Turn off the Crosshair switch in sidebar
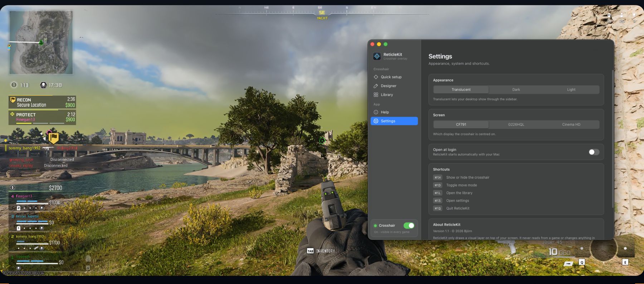 pos(409,225)
